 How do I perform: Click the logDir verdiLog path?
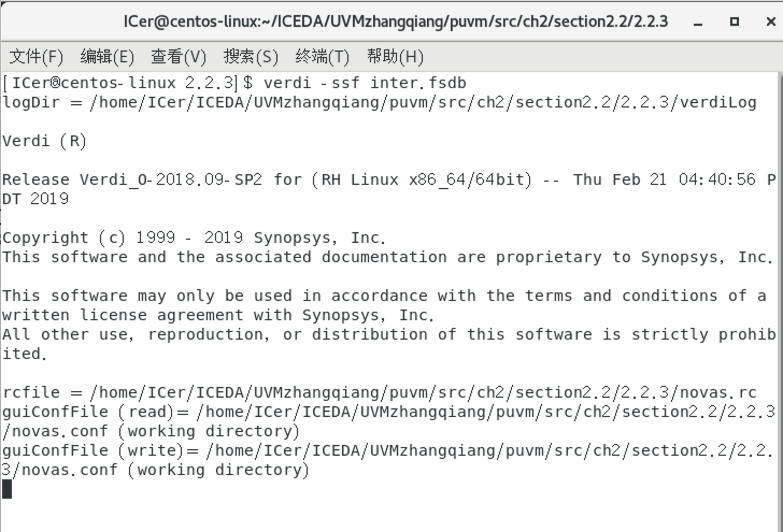point(376,102)
